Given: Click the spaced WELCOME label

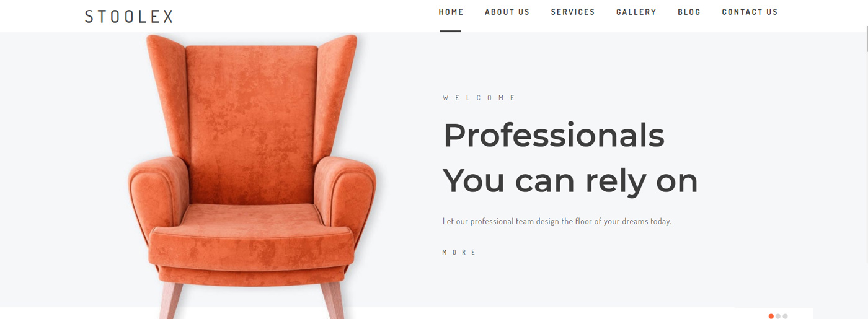Looking at the screenshot, I should (x=479, y=98).
